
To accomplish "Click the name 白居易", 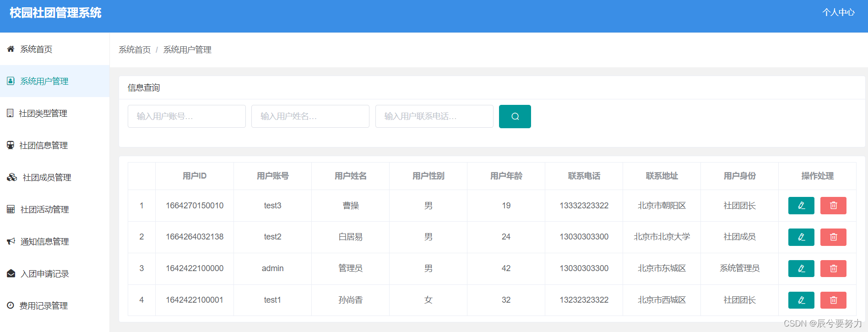I will [351, 237].
